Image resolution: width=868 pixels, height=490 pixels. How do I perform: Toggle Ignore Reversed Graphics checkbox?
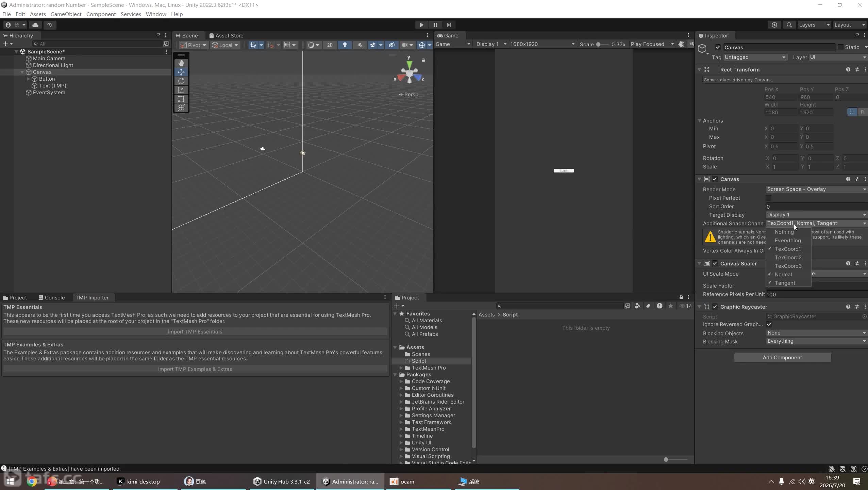click(x=769, y=324)
